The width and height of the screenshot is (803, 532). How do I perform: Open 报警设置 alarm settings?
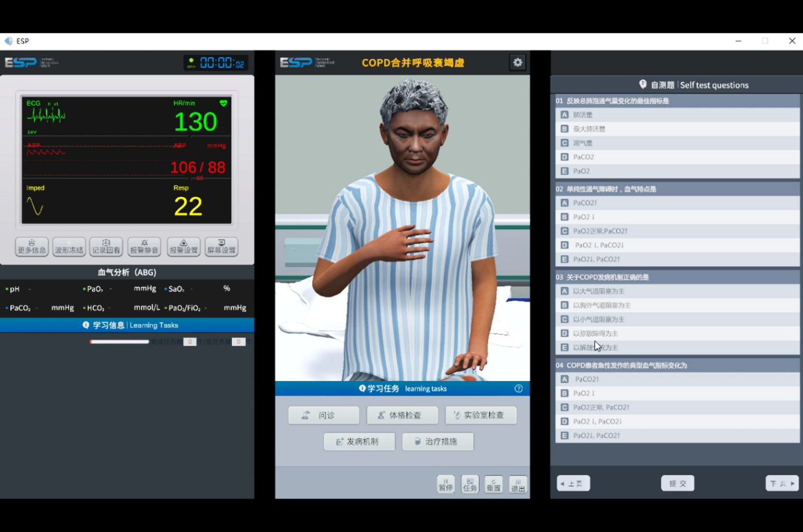pos(183,247)
